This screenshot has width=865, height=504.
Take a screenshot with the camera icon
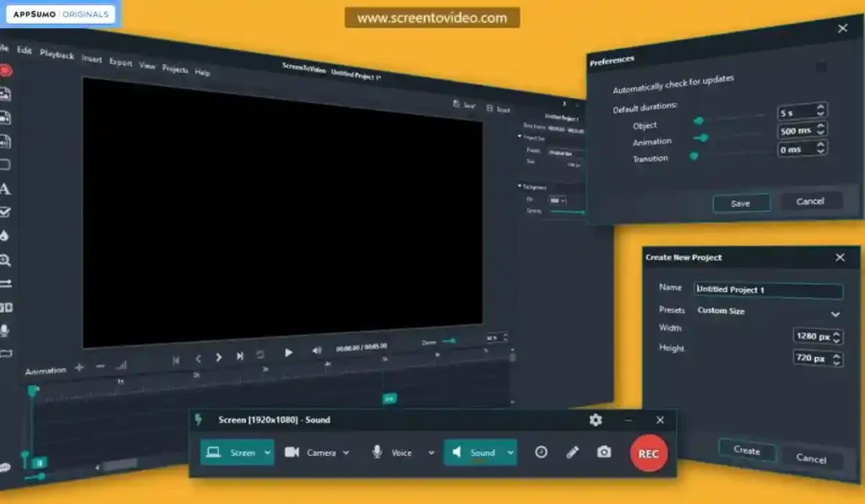(x=604, y=453)
